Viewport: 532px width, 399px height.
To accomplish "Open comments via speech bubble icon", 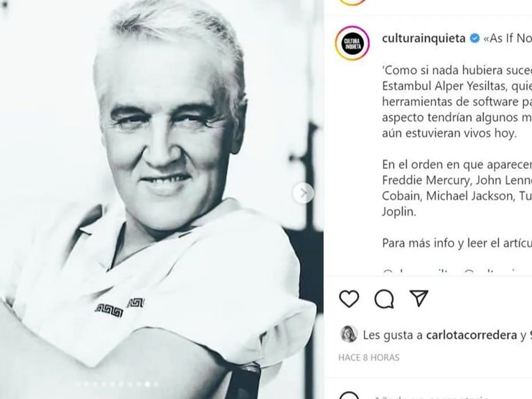I will tap(384, 299).
